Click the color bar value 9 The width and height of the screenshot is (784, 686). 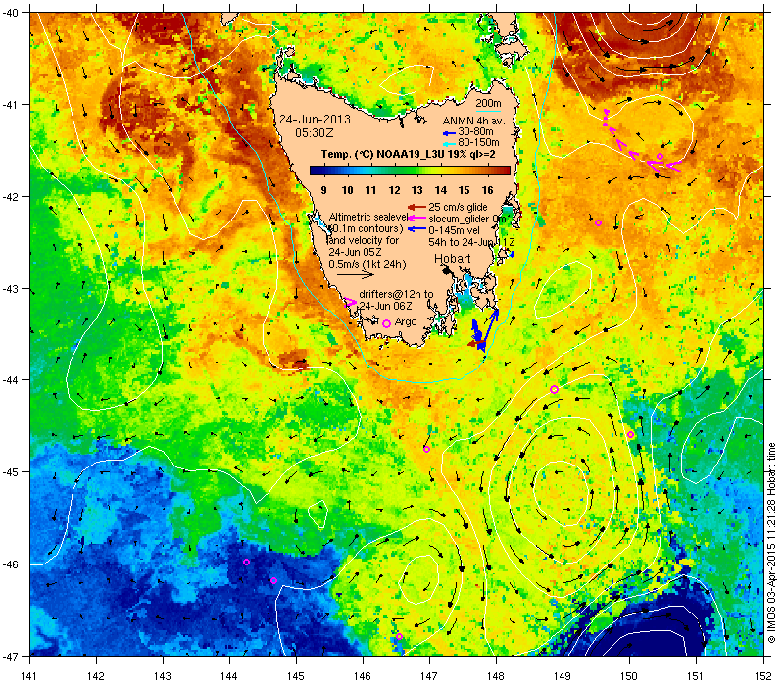click(324, 190)
